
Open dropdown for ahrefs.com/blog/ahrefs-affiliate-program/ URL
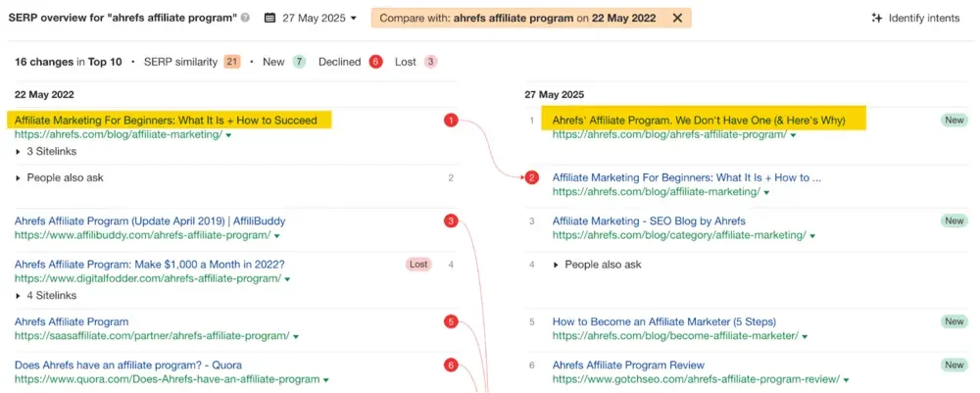click(x=793, y=135)
